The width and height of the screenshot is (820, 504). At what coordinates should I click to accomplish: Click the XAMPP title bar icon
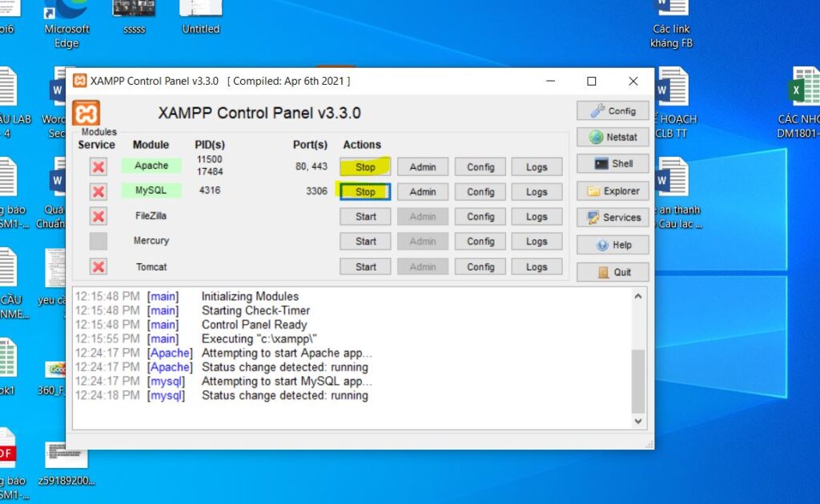point(79,81)
